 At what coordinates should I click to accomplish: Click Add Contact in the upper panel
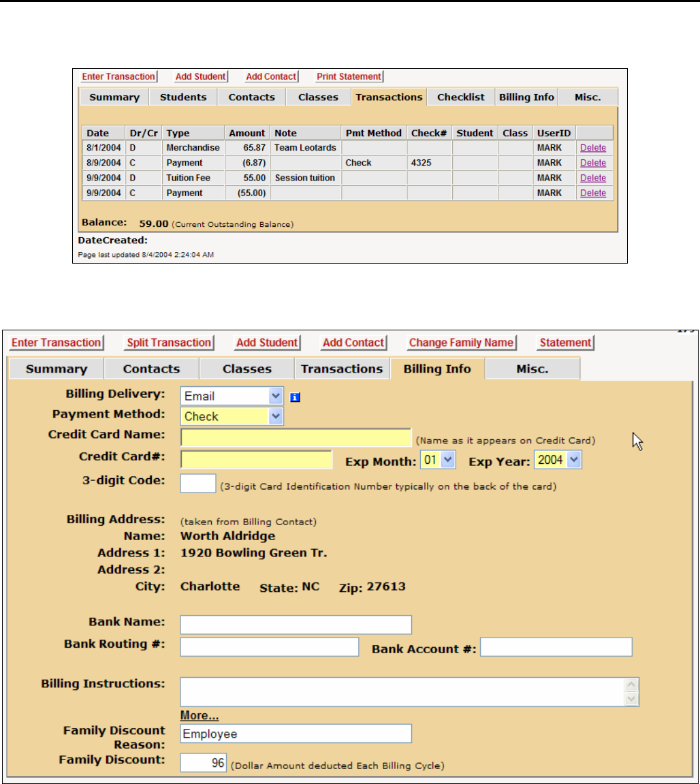coord(271,76)
